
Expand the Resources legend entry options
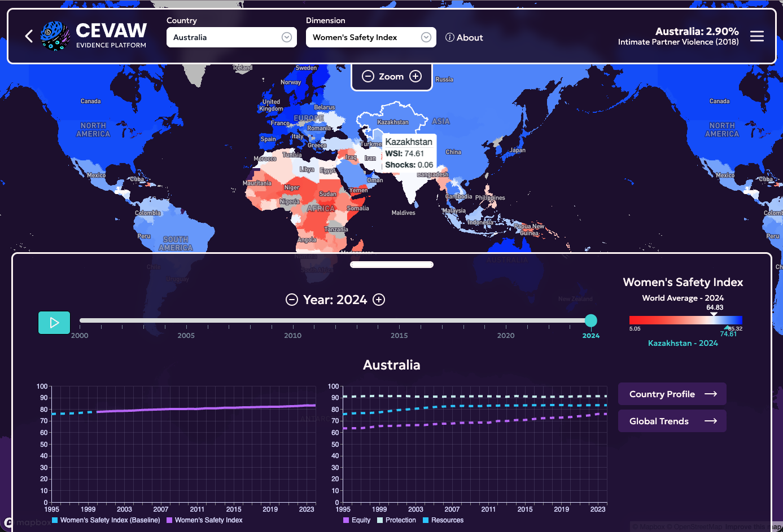443,520
